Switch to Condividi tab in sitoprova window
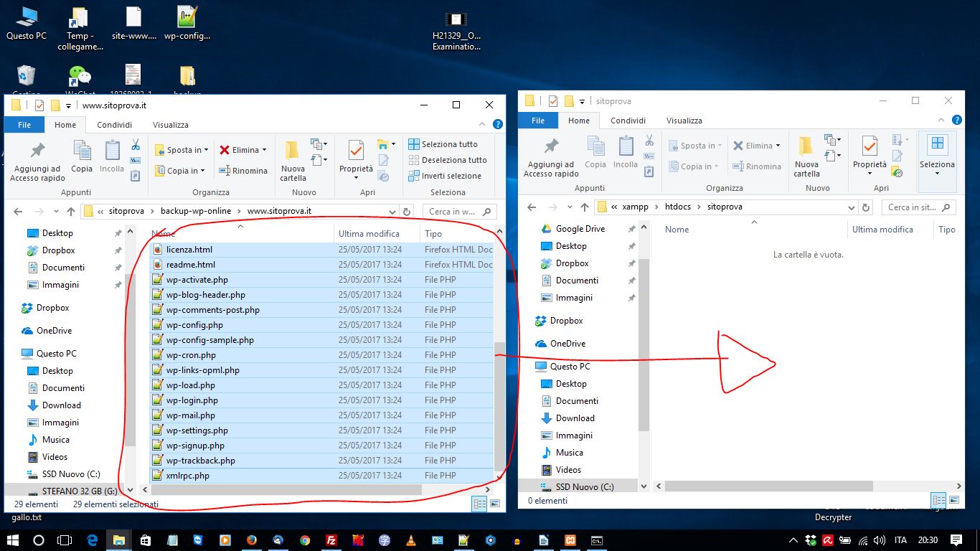Viewport: 980px width, 551px height. tap(628, 121)
